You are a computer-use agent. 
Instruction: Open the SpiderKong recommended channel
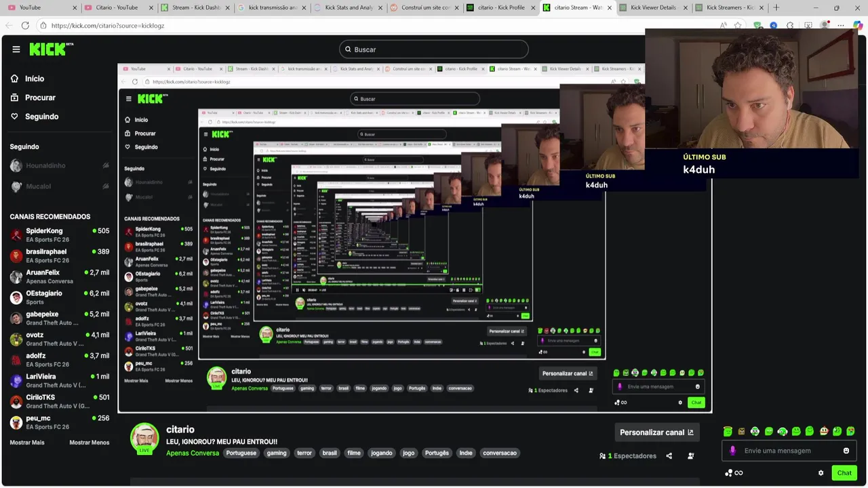(x=60, y=235)
